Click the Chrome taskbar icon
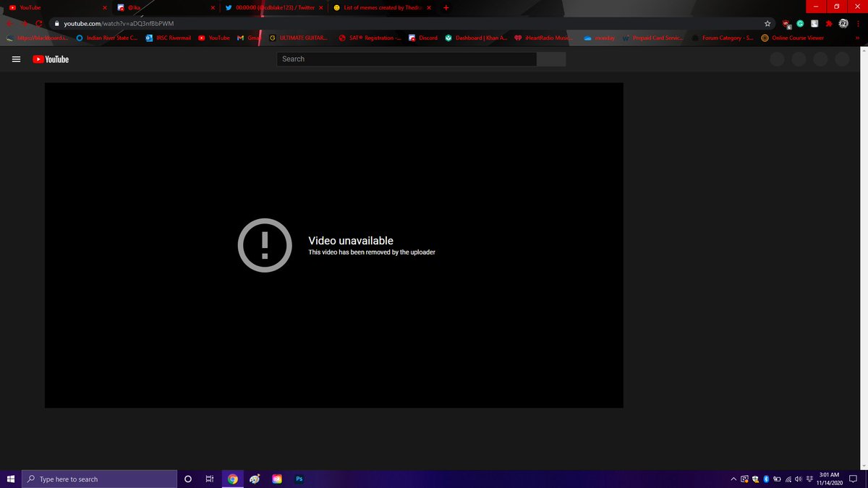The width and height of the screenshot is (868, 488). [232, 479]
